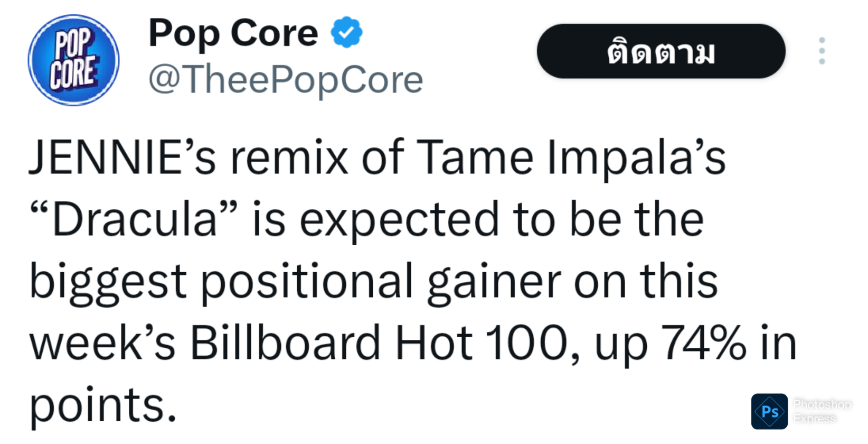868x444 pixels.
Task: Click the word "expected" in the tweet
Action: coord(399,219)
